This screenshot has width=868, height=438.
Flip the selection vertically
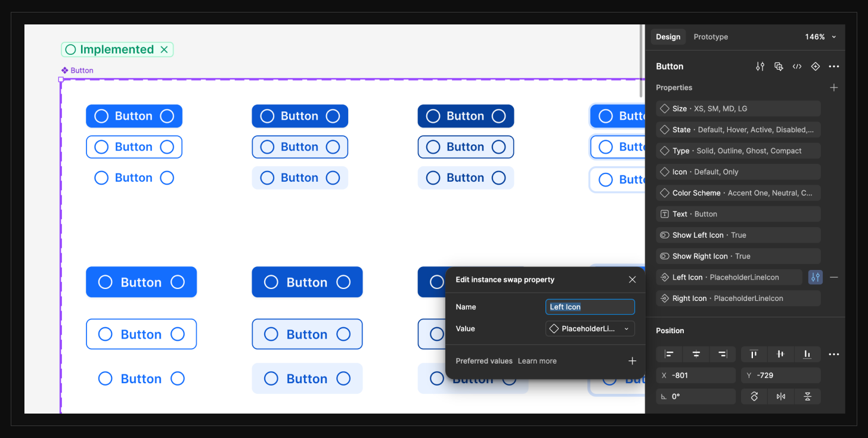coord(807,396)
